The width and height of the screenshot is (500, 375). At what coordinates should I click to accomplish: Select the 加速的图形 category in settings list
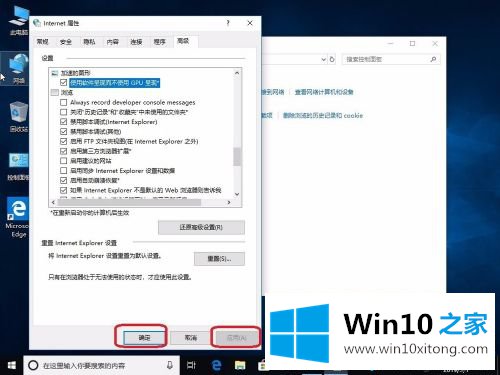point(75,73)
